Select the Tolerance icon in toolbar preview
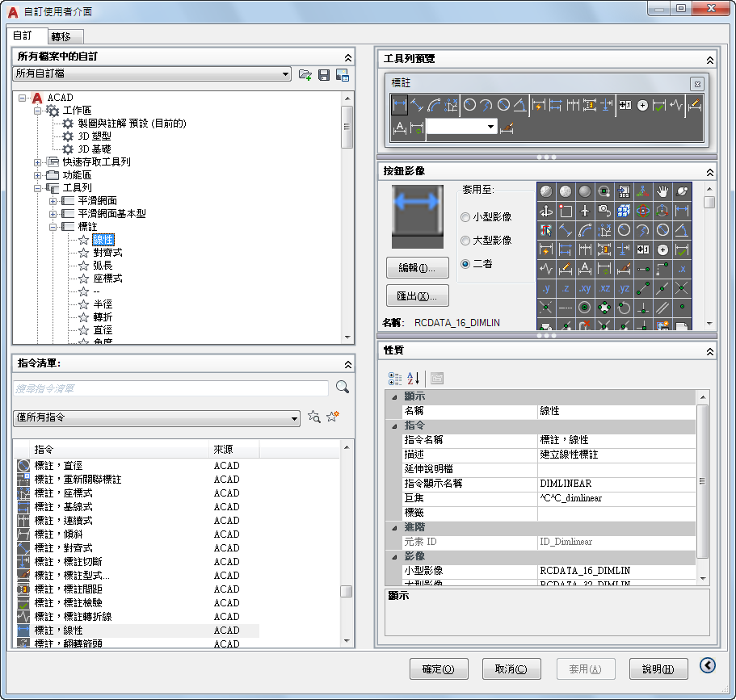This screenshot has height=700, width=736. pos(625,105)
